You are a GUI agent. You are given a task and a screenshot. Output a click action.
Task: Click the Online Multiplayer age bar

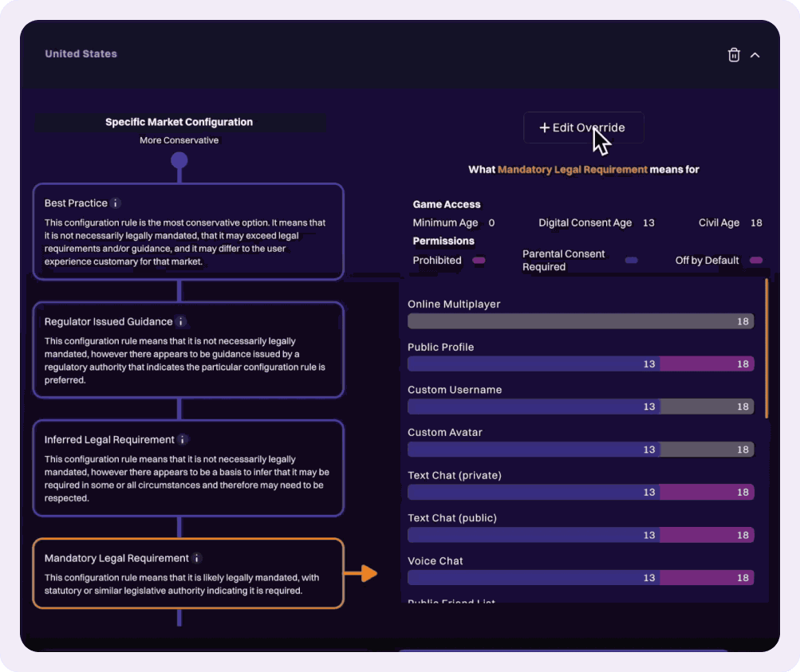click(580, 321)
